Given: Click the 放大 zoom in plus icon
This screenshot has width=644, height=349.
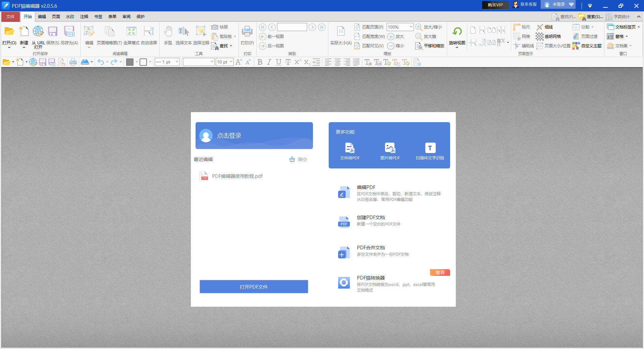Looking at the screenshot, I should 391,36.
